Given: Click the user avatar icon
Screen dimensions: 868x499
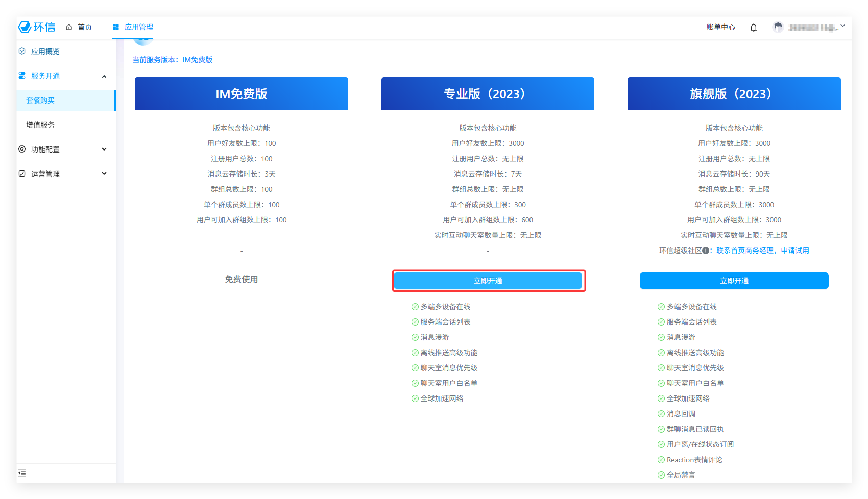Looking at the screenshot, I should coord(778,28).
